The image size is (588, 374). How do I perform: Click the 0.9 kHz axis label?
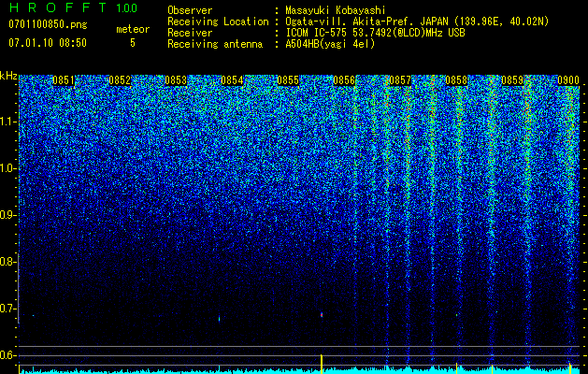[8, 215]
